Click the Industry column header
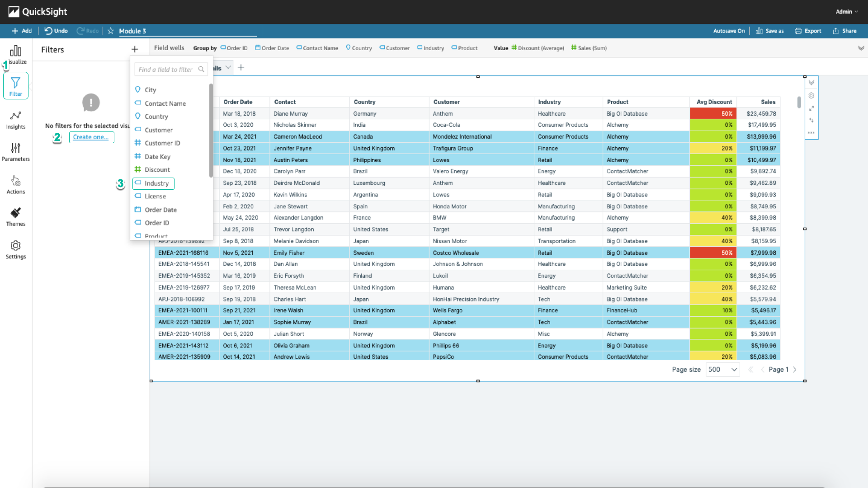 568,102
